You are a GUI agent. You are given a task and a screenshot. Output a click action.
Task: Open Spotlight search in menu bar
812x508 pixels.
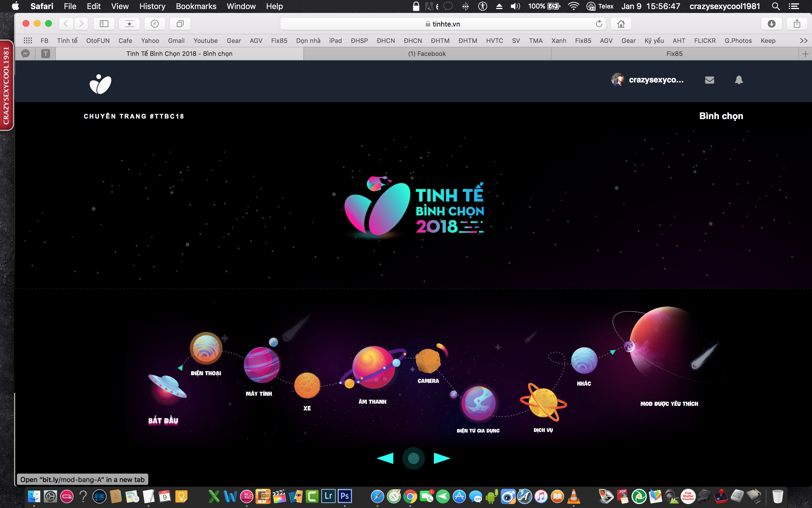775,6
